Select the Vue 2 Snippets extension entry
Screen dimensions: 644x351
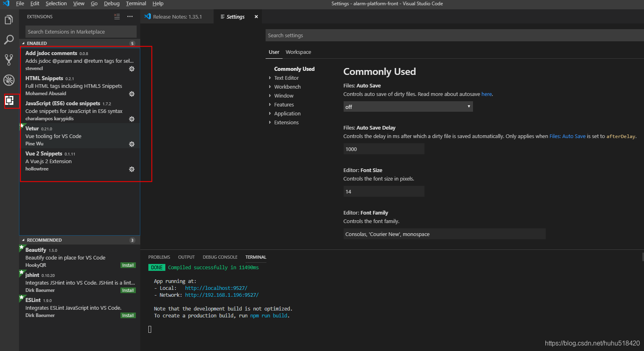tap(80, 161)
